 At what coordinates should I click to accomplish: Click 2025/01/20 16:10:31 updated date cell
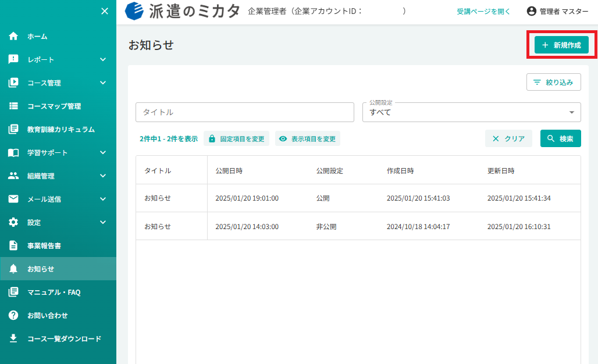tap(519, 226)
